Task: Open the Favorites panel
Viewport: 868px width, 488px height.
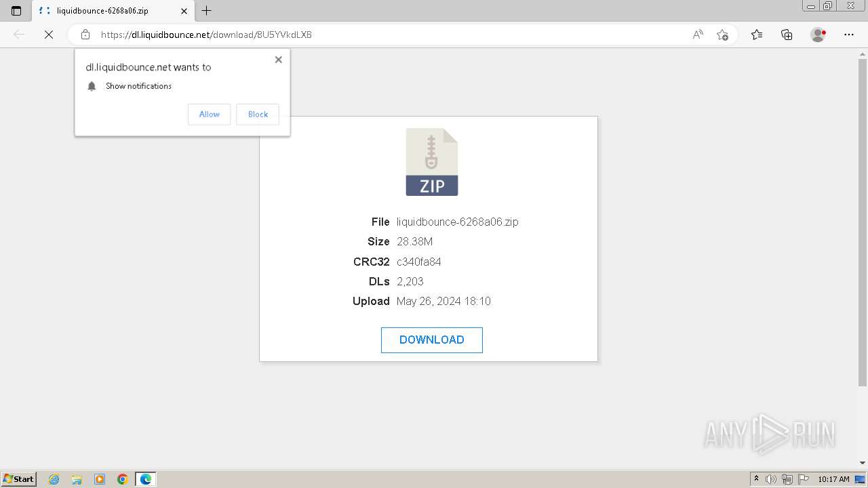Action: [757, 35]
